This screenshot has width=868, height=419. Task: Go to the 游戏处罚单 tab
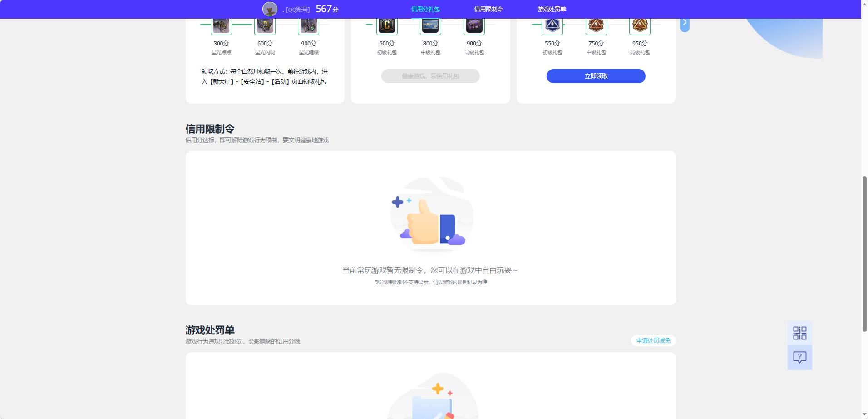552,9
